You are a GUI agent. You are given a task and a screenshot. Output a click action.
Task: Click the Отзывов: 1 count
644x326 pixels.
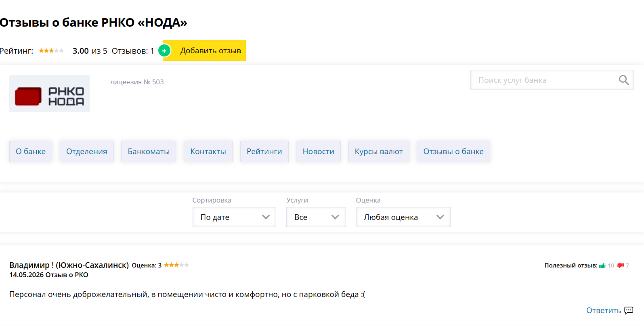(133, 51)
